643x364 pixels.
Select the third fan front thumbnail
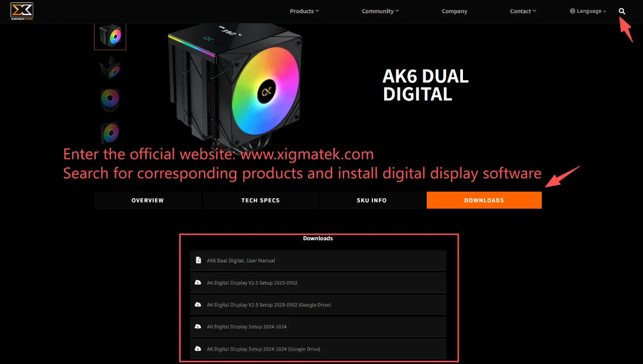point(110,99)
